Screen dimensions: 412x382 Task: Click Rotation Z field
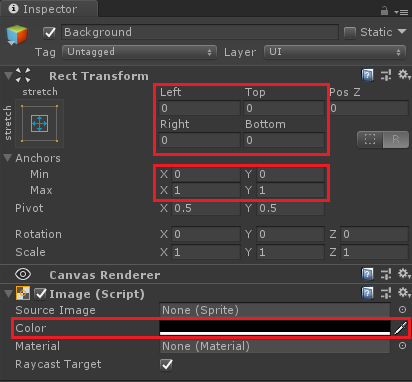[x=375, y=234]
